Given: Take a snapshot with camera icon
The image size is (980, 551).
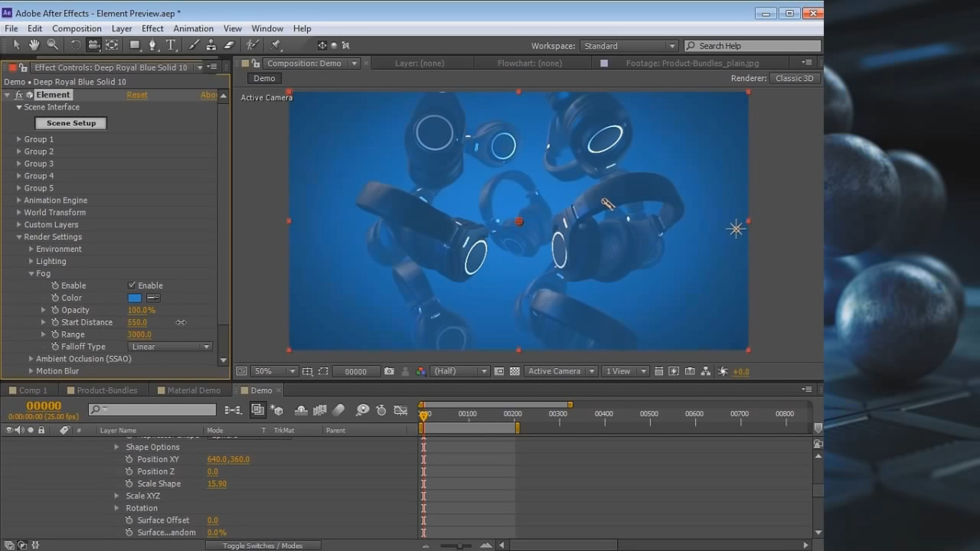Looking at the screenshot, I should pyautogui.click(x=389, y=371).
